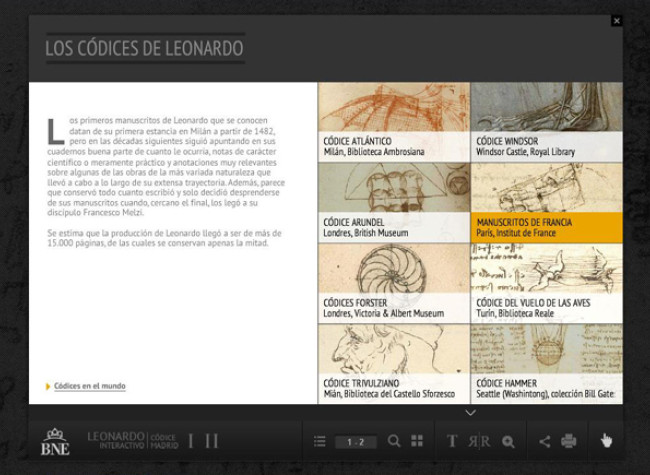This screenshot has width=650, height=475.
Task: Open the thumbnails grid view
Action: 417,441
